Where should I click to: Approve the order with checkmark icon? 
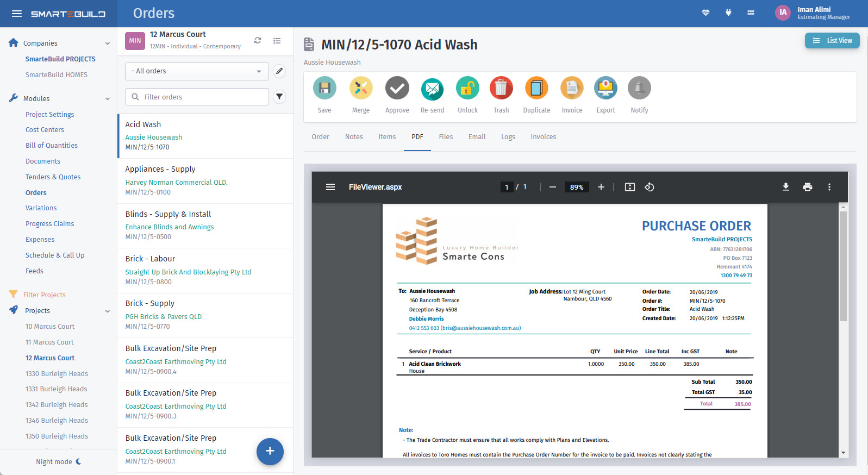397,88
